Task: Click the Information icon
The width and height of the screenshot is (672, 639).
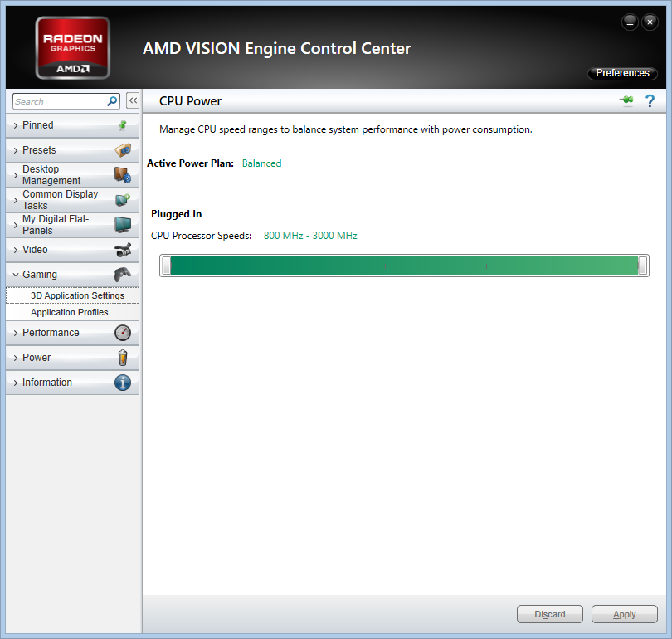Action: coord(123,383)
